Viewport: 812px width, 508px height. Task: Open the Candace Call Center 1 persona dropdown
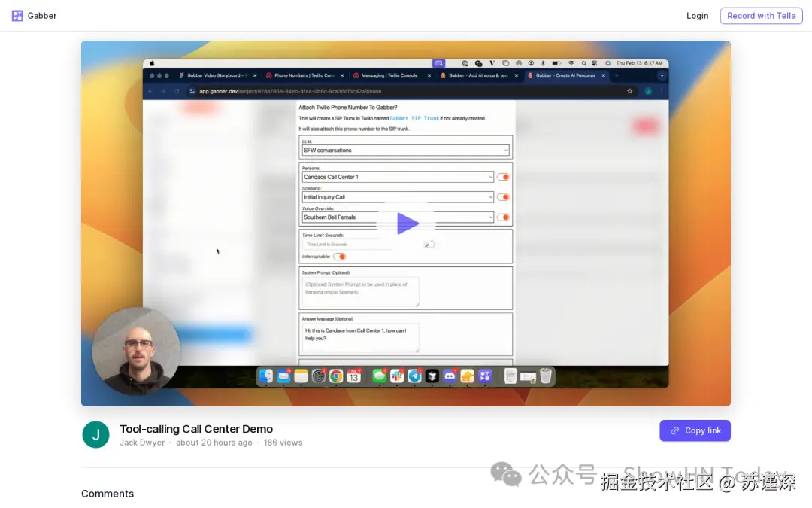click(397, 177)
